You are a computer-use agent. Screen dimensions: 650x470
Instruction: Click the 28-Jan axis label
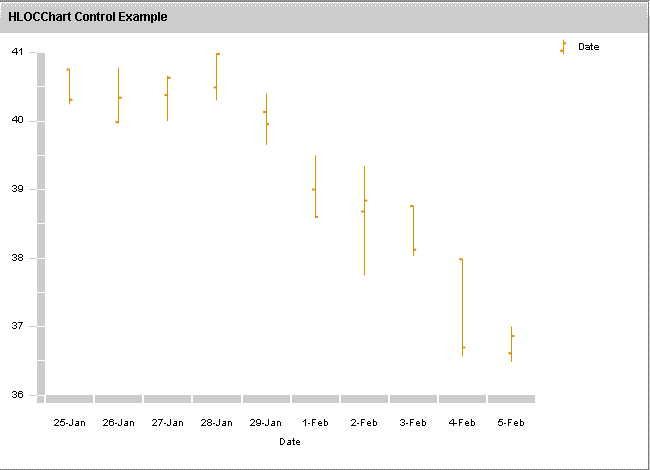click(216, 423)
